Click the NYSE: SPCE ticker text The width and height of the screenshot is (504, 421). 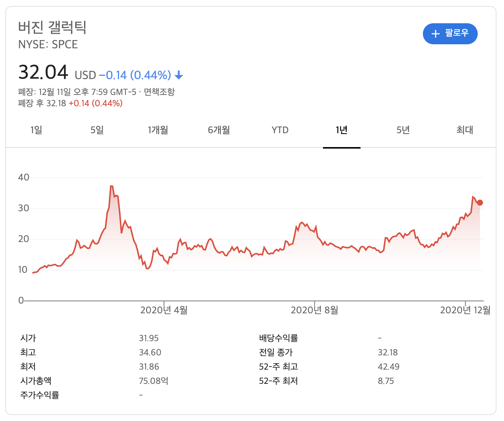pos(48,44)
